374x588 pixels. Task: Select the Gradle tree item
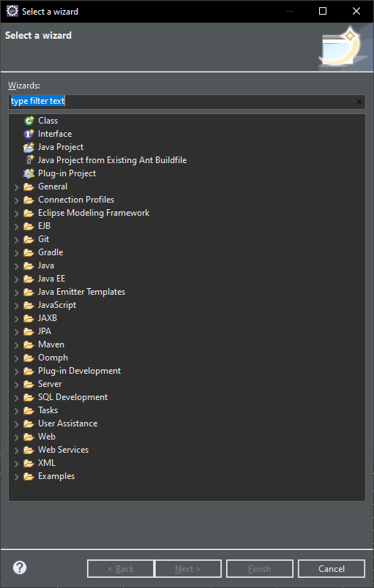tap(51, 252)
